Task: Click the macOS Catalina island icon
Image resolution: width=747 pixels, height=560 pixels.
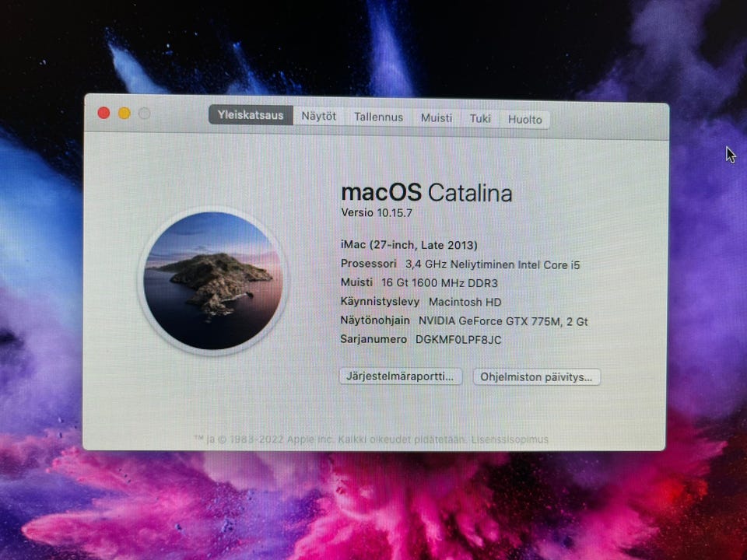Action: coord(213,281)
